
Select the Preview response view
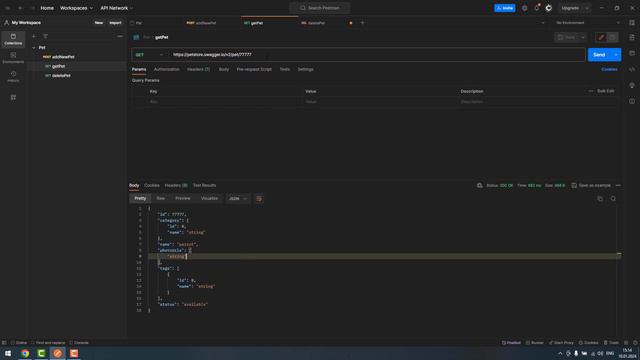[x=182, y=198]
